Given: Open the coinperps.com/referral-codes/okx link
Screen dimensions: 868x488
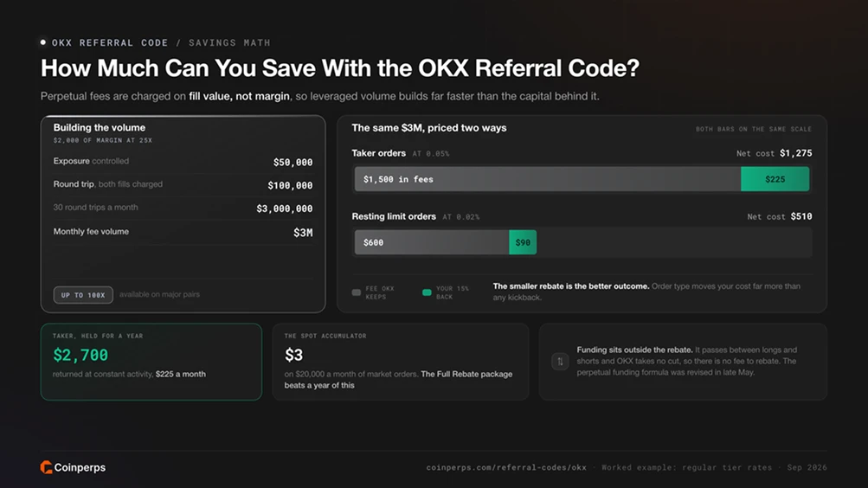Looking at the screenshot, I should [506, 467].
